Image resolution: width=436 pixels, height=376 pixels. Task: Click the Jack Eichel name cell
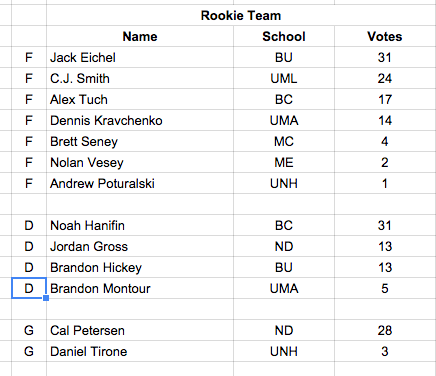[140, 57]
